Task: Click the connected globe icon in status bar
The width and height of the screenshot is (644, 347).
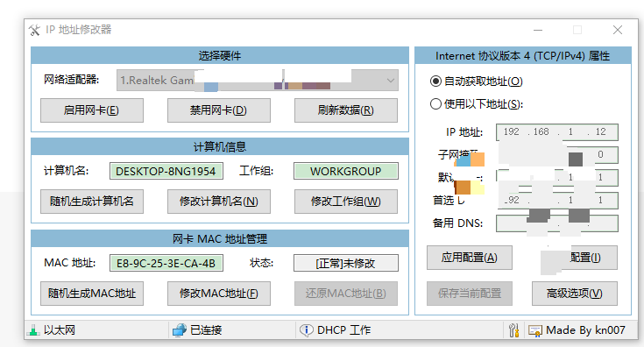Action: (x=180, y=330)
